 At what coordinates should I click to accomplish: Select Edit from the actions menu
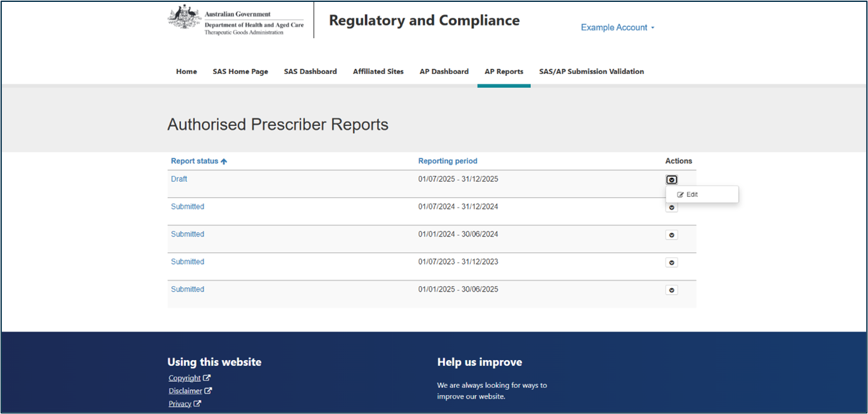pyautogui.click(x=688, y=194)
